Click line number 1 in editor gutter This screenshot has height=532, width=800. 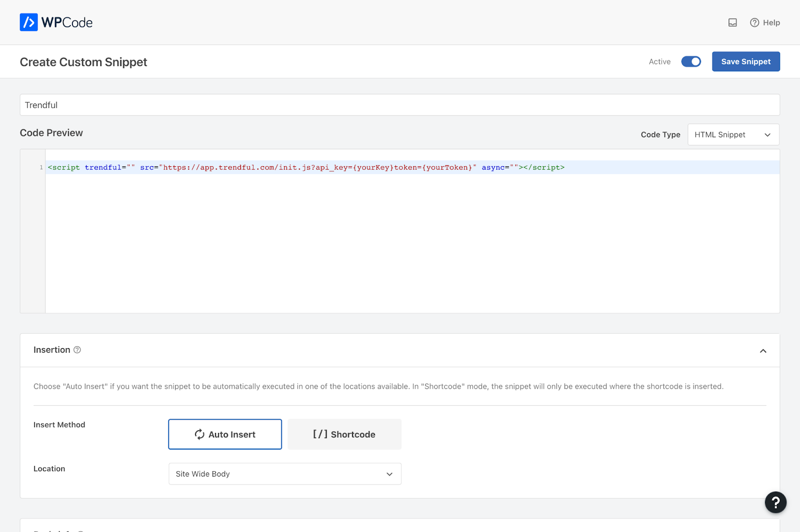tap(41, 167)
